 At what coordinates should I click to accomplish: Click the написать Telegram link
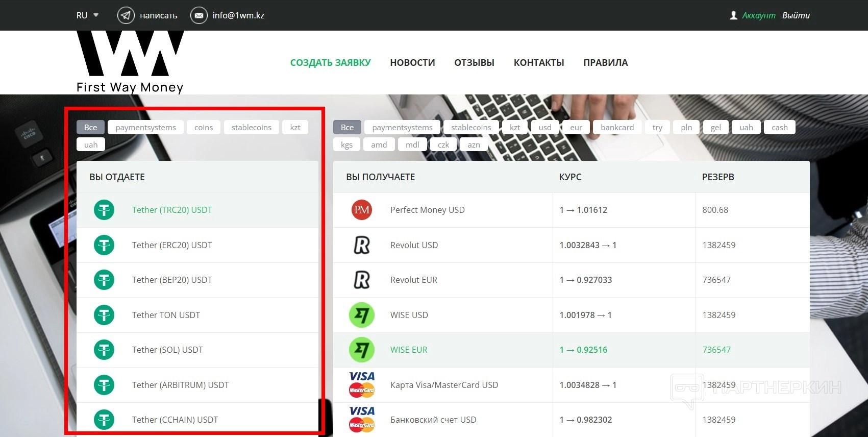click(x=159, y=15)
